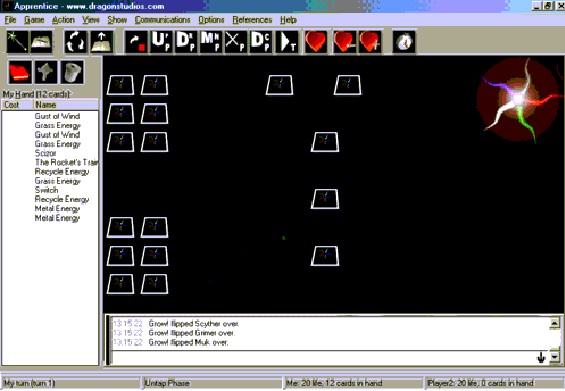565x391 pixels.
Task: Click the 'My turn (turn 1)' status field
Action: pyautogui.click(x=71, y=383)
